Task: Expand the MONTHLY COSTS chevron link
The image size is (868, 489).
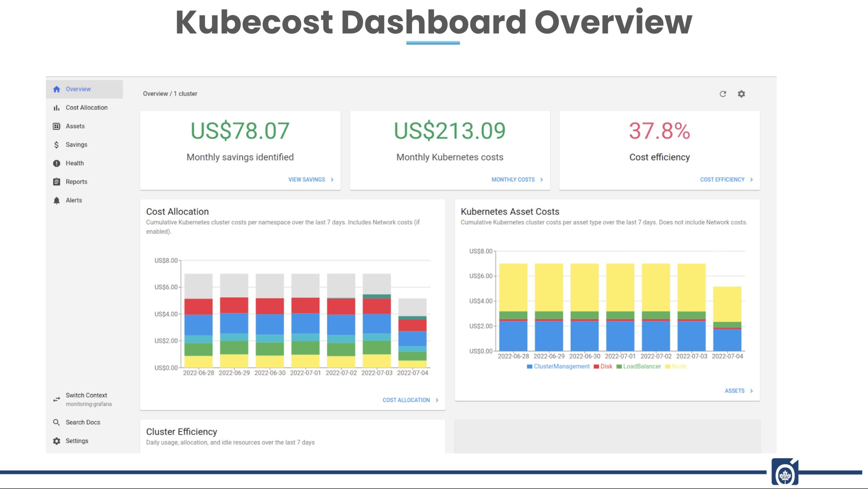Action: click(x=541, y=180)
